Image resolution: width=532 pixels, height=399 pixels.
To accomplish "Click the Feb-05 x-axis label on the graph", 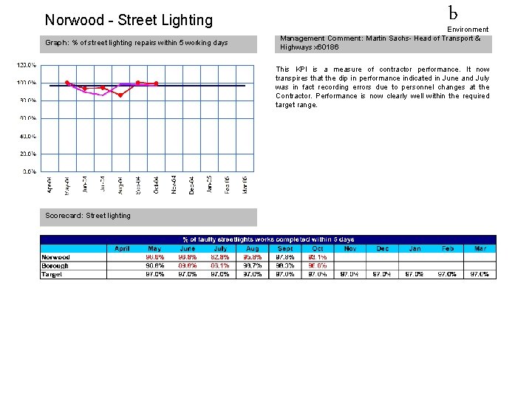I will tap(227, 185).
